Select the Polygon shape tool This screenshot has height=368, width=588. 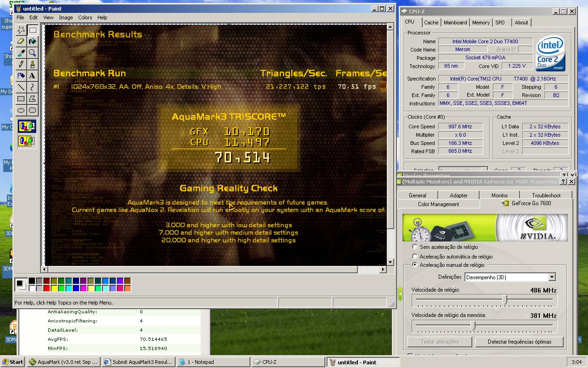click(x=33, y=99)
